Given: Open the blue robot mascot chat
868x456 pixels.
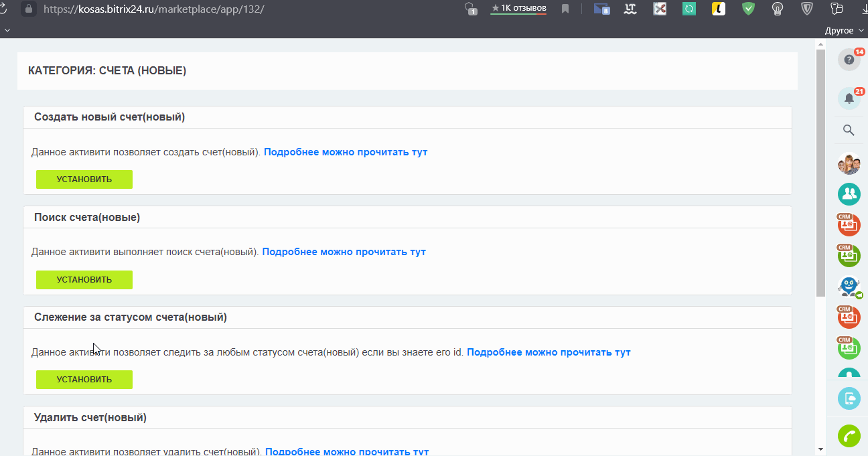Looking at the screenshot, I should pos(849,287).
